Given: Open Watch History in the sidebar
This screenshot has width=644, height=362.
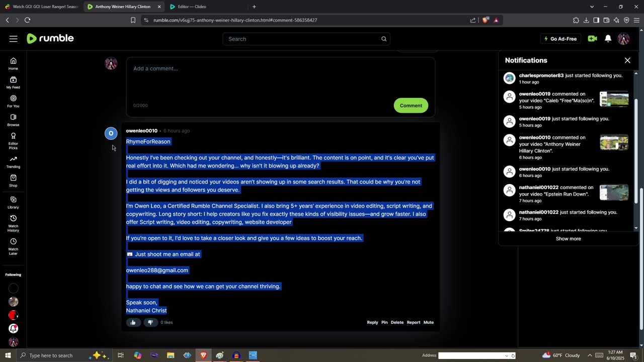Looking at the screenshot, I should tap(13, 223).
